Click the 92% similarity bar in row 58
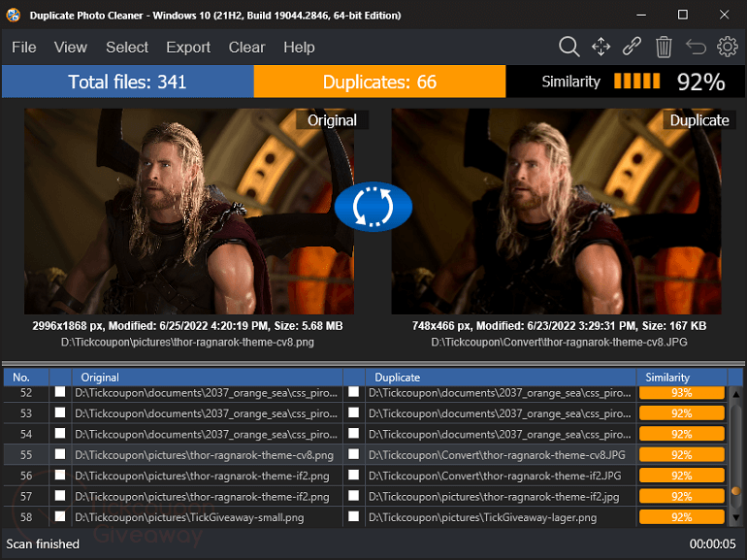 click(682, 517)
